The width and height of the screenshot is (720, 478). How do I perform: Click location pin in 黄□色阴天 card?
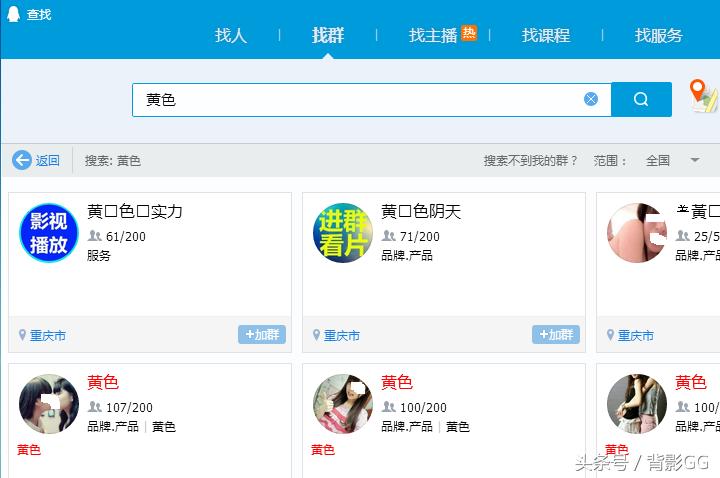point(316,335)
